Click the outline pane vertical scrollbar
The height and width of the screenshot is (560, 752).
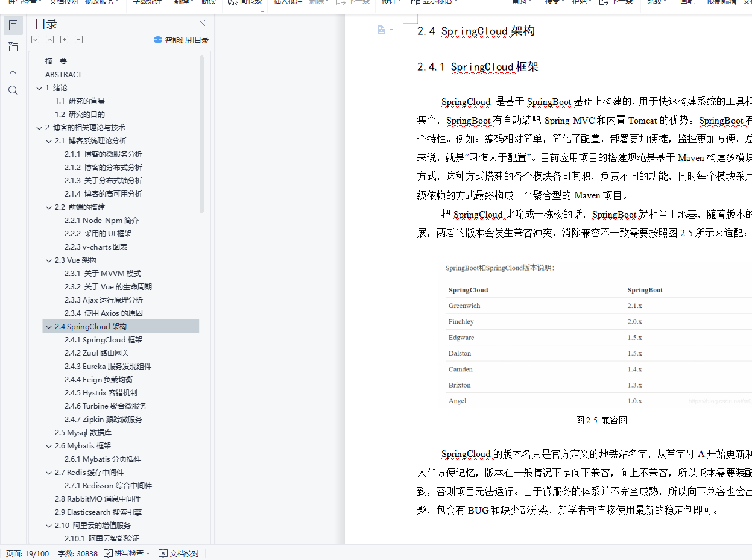(x=201, y=134)
